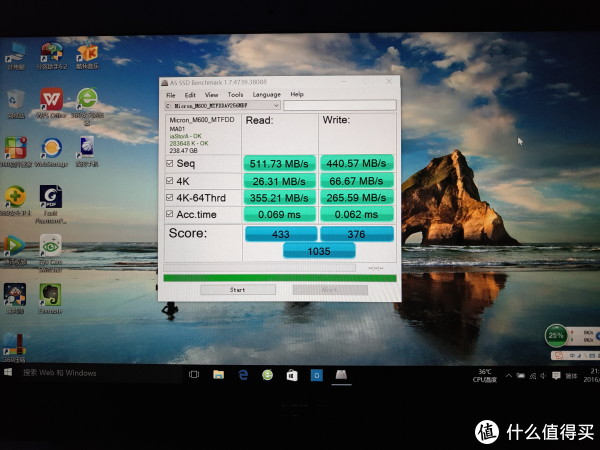The width and height of the screenshot is (600, 450).
Task: Click the Wi-Fi network tray icon
Action: (x=533, y=376)
